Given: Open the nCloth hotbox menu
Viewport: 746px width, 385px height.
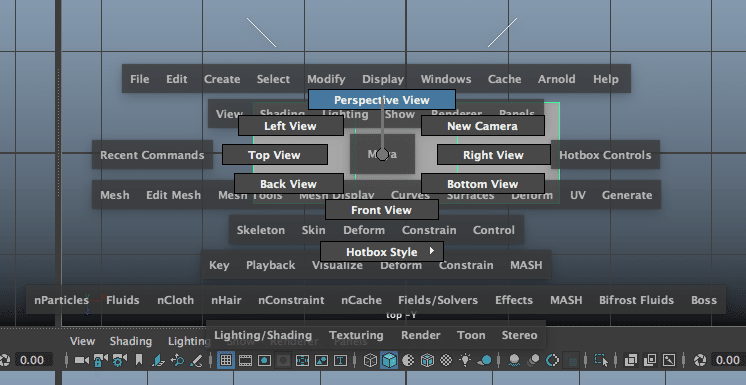Looking at the screenshot, I should 176,300.
